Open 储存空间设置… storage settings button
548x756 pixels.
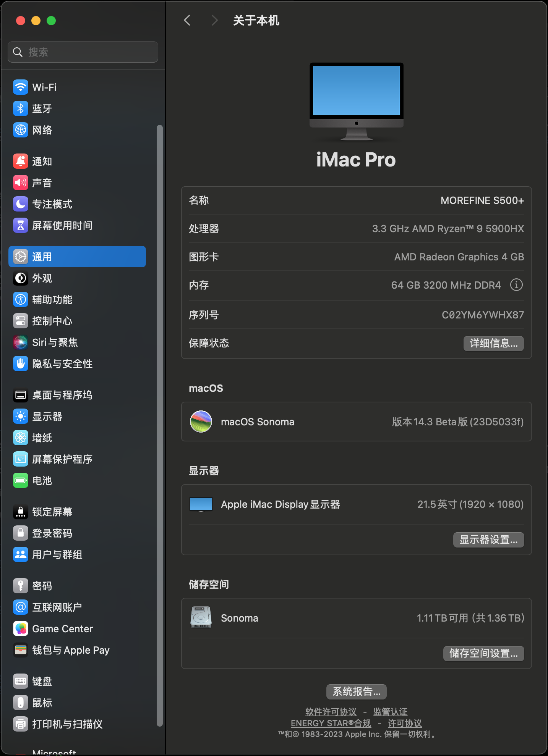coord(483,653)
